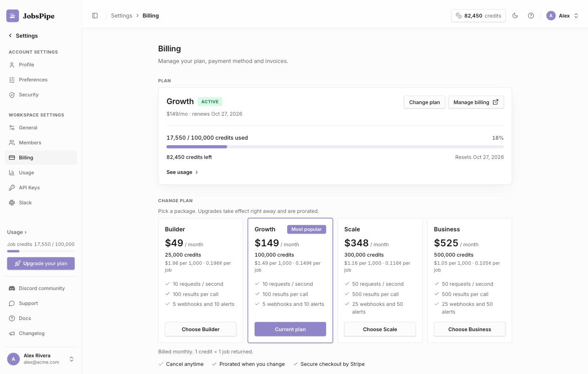
Task: Click the Most popular badge on Growth
Action: [x=306, y=229]
